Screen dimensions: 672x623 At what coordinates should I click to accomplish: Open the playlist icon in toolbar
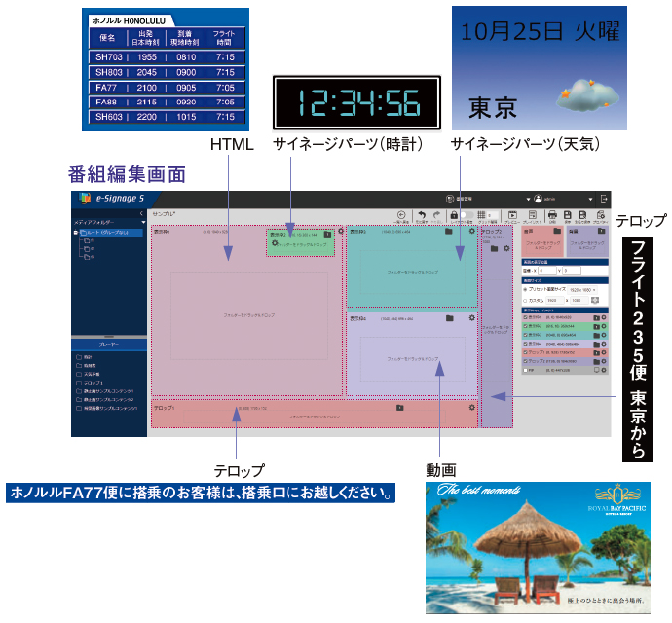[x=533, y=215]
